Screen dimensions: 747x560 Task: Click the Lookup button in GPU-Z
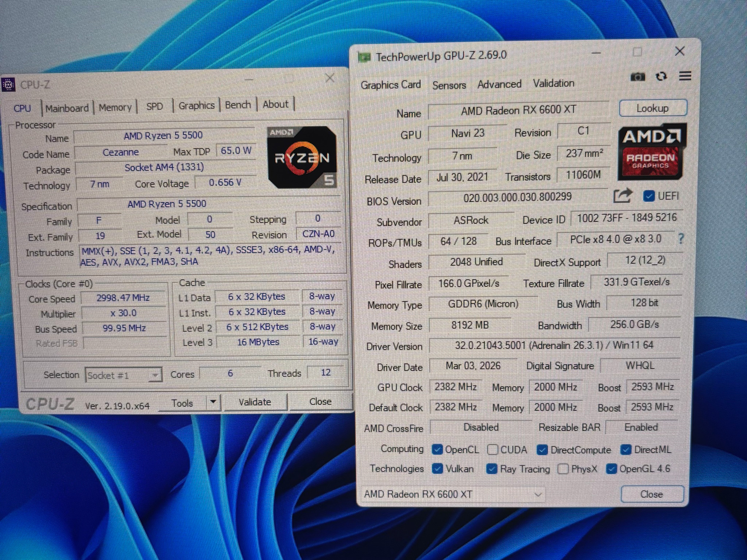653,109
